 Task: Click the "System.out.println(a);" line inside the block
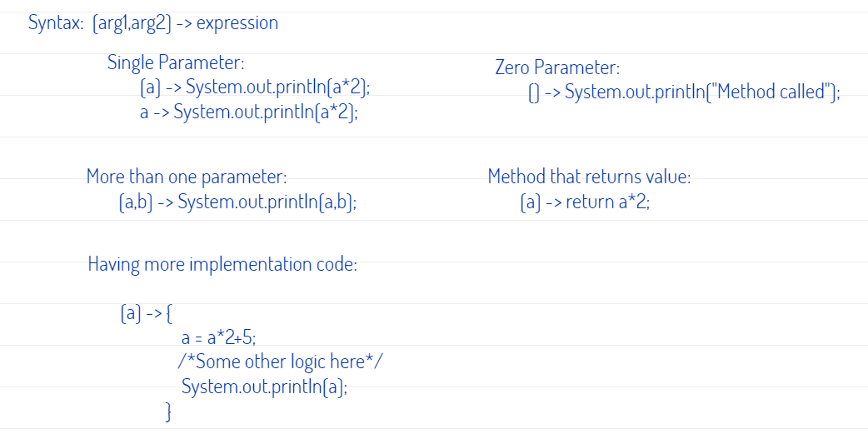[264, 387]
